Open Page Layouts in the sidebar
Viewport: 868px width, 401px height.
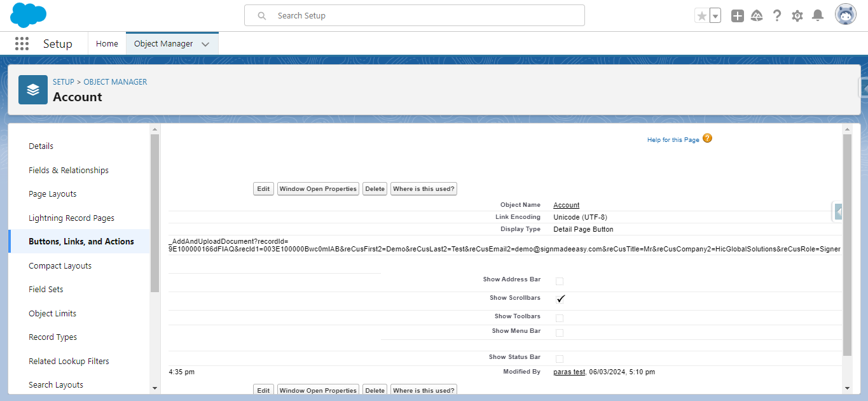tap(53, 194)
